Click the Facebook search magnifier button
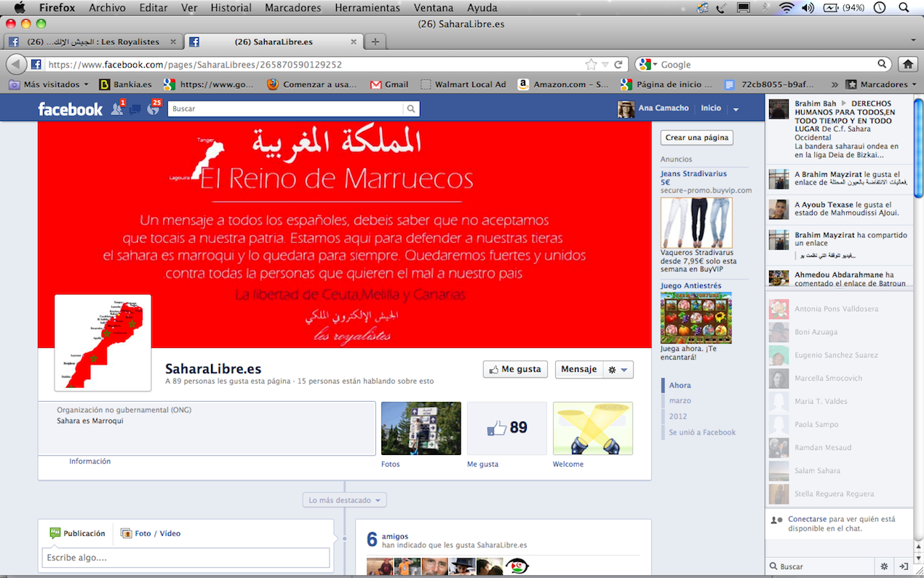 pyautogui.click(x=412, y=108)
